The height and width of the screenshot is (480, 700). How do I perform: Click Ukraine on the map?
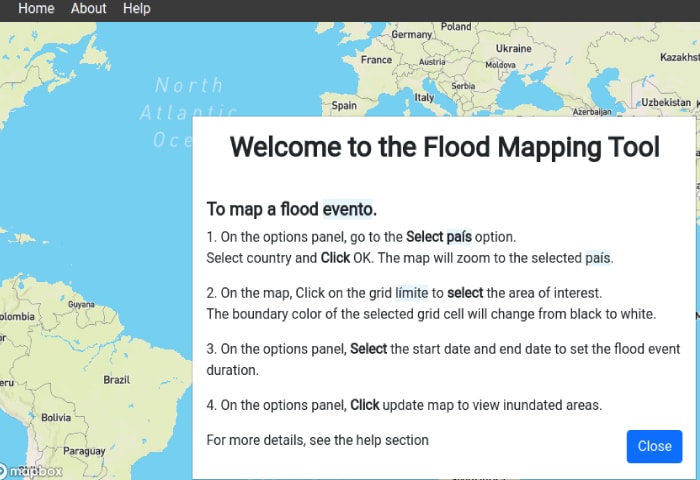(514, 48)
